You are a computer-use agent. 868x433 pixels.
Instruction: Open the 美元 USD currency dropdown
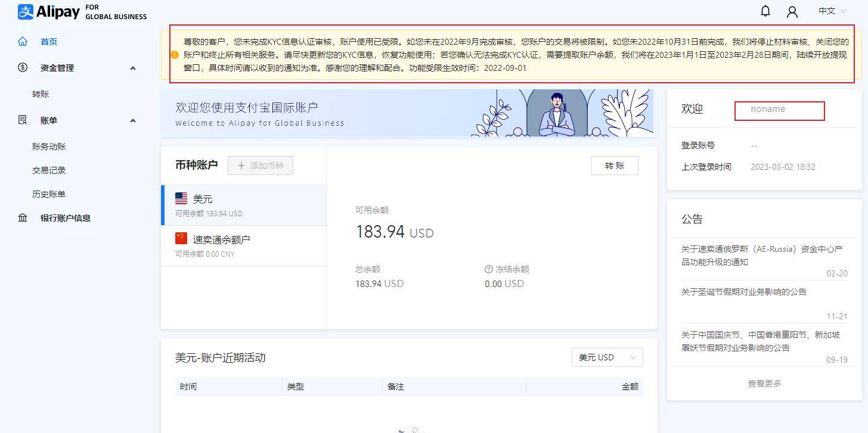point(607,357)
